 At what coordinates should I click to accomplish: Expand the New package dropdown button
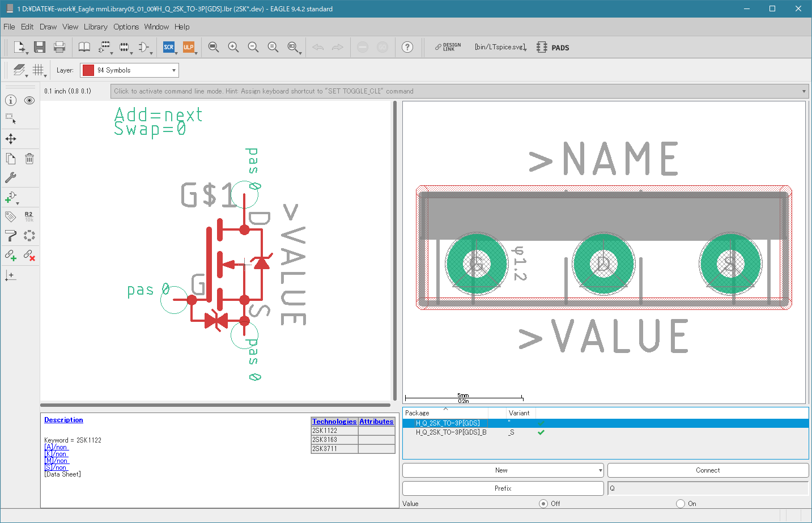[x=600, y=470]
